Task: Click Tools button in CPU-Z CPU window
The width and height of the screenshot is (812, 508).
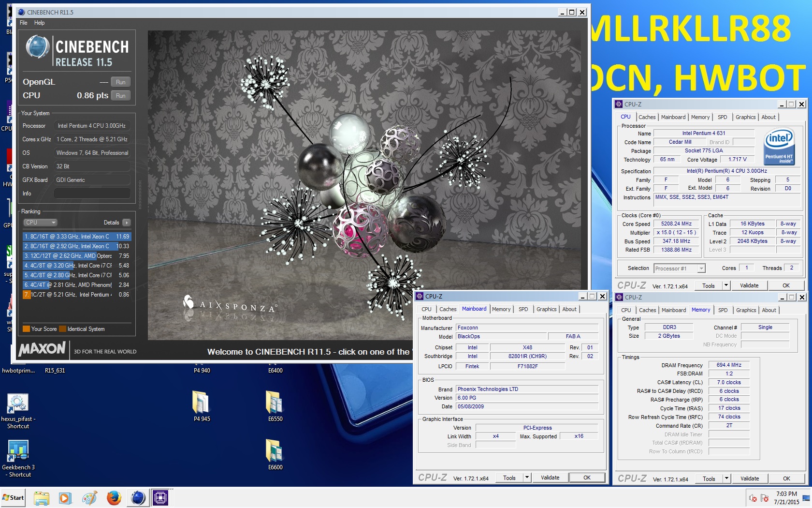Action: (709, 285)
